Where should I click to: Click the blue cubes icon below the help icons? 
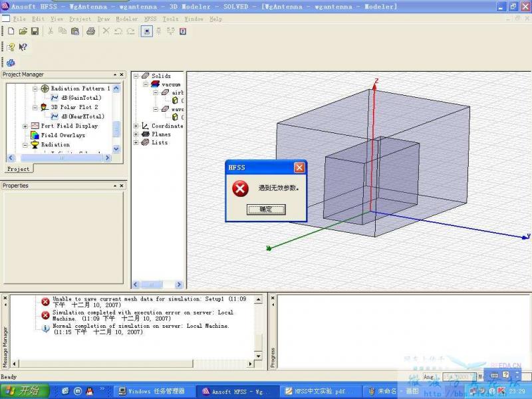[11, 63]
